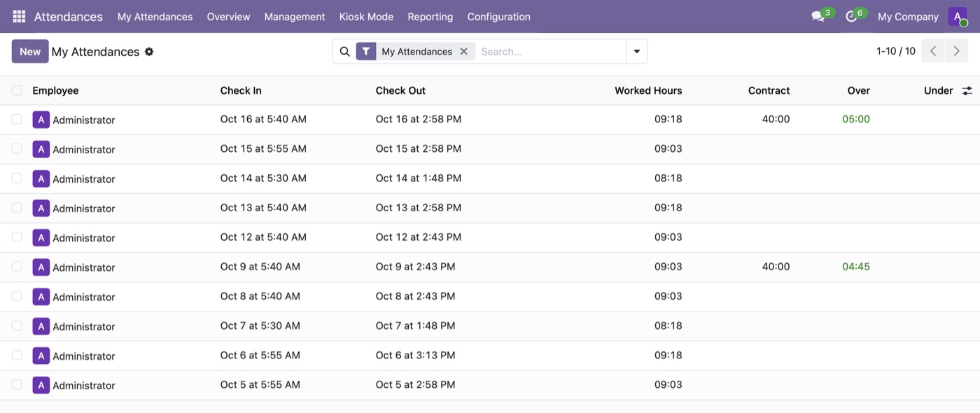Click the Search input field
This screenshot has width=980, height=413.
coord(550,51)
